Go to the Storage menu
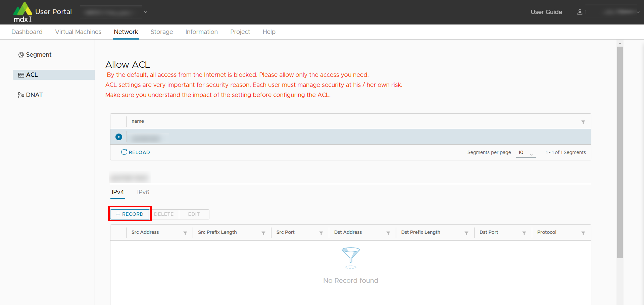Viewport: 644px width, 305px height. coord(161,32)
